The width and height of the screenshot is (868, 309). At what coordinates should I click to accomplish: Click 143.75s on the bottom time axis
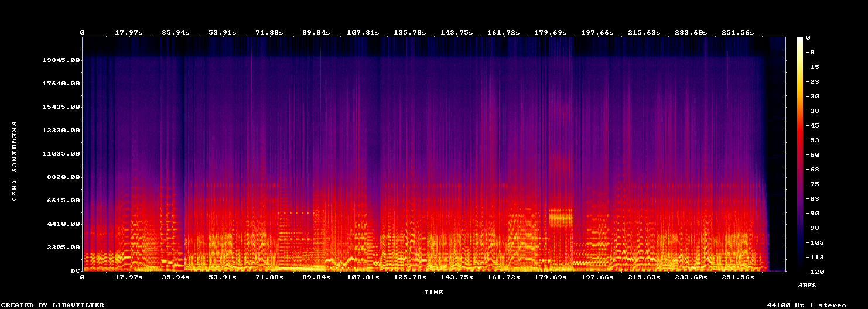[457, 277]
